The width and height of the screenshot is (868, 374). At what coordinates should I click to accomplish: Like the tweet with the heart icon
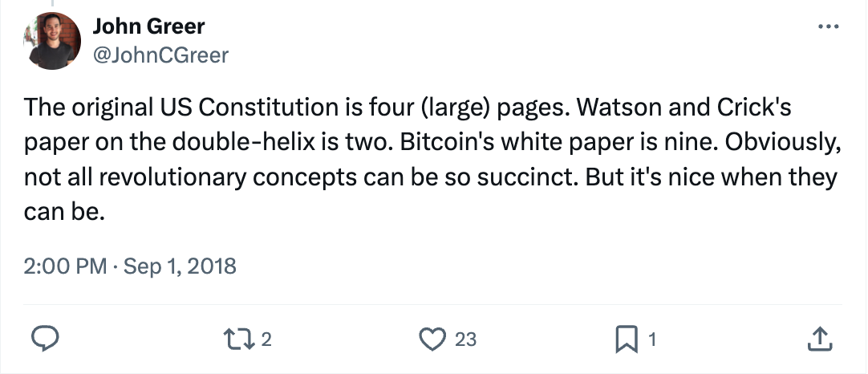pyautogui.click(x=432, y=339)
